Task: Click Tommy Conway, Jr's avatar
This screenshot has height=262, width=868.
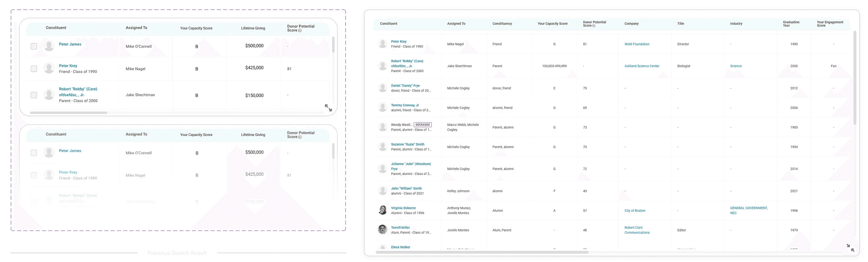Action: [383, 107]
